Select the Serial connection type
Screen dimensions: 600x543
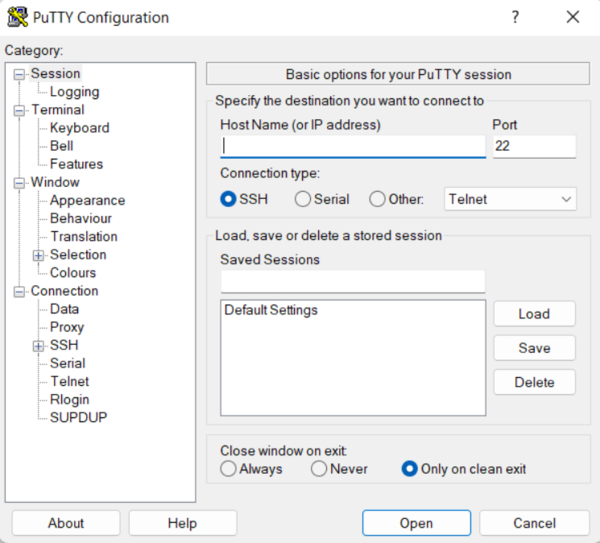303,199
